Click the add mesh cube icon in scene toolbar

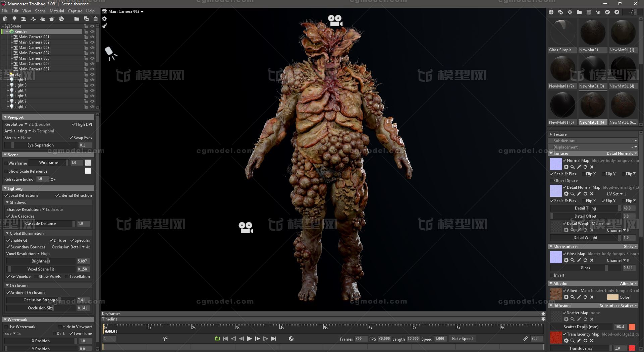point(5,19)
